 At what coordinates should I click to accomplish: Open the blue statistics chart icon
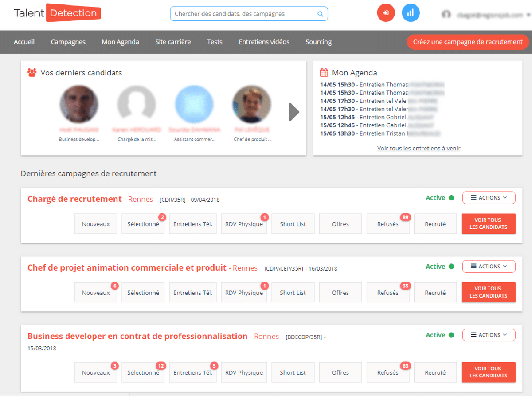(x=411, y=13)
